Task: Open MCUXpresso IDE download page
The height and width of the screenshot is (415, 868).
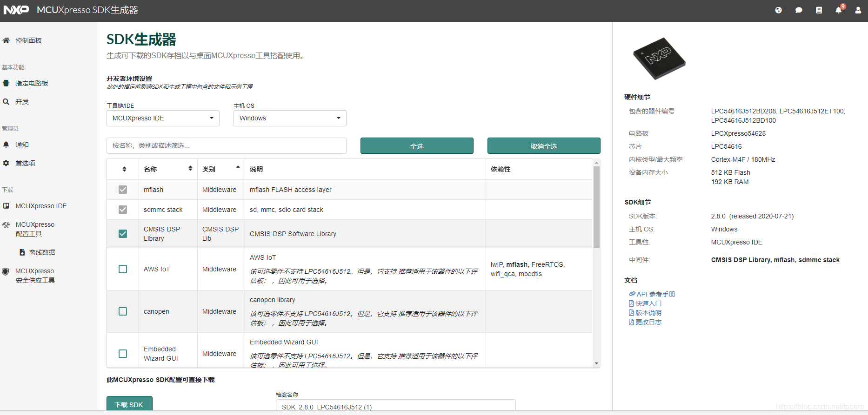Action: coord(41,206)
